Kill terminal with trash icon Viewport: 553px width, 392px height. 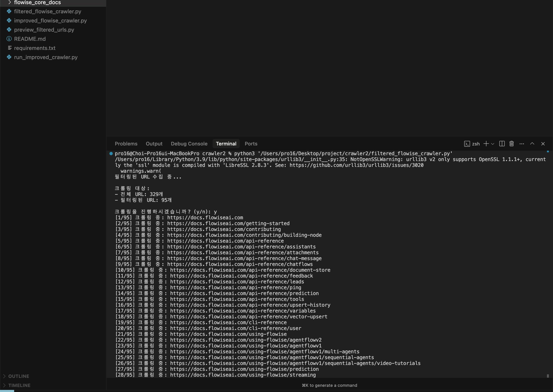click(x=511, y=144)
